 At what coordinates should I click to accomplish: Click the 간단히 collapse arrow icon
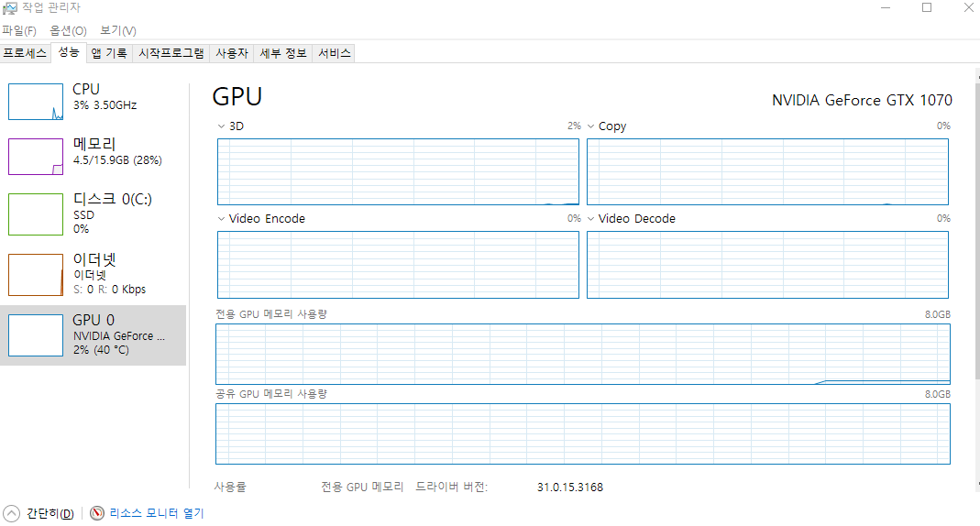pyautogui.click(x=11, y=513)
